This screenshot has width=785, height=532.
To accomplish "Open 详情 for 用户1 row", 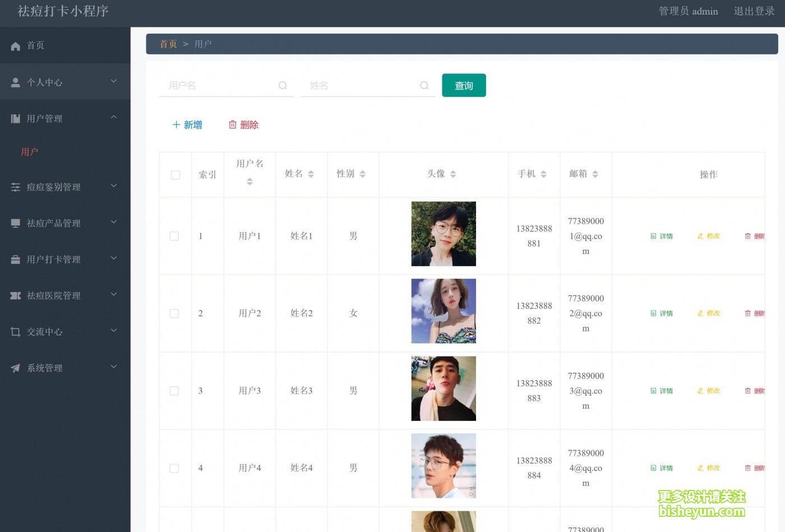I will [662, 236].
